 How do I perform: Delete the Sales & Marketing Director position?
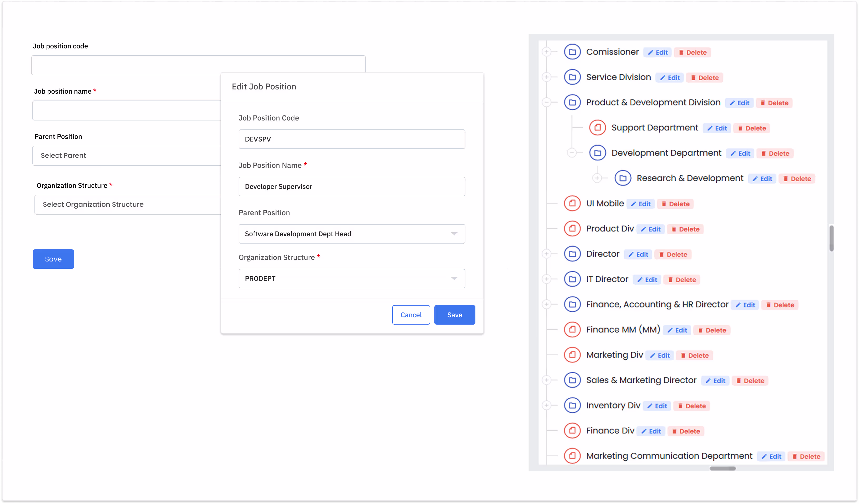point(750,380)
